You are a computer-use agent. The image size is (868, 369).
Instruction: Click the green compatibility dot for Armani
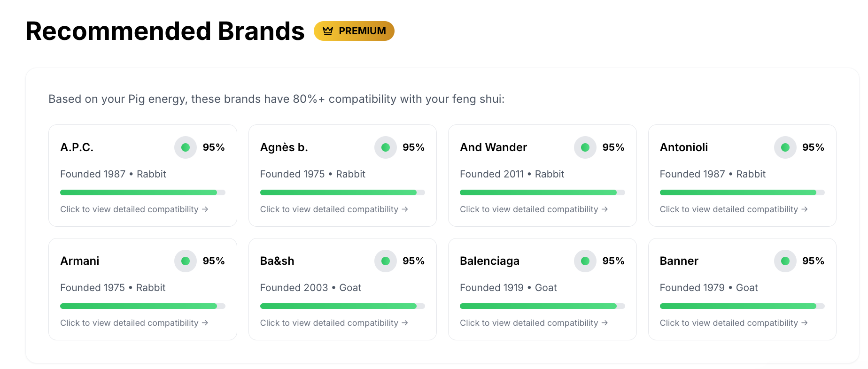click(186, 261)
